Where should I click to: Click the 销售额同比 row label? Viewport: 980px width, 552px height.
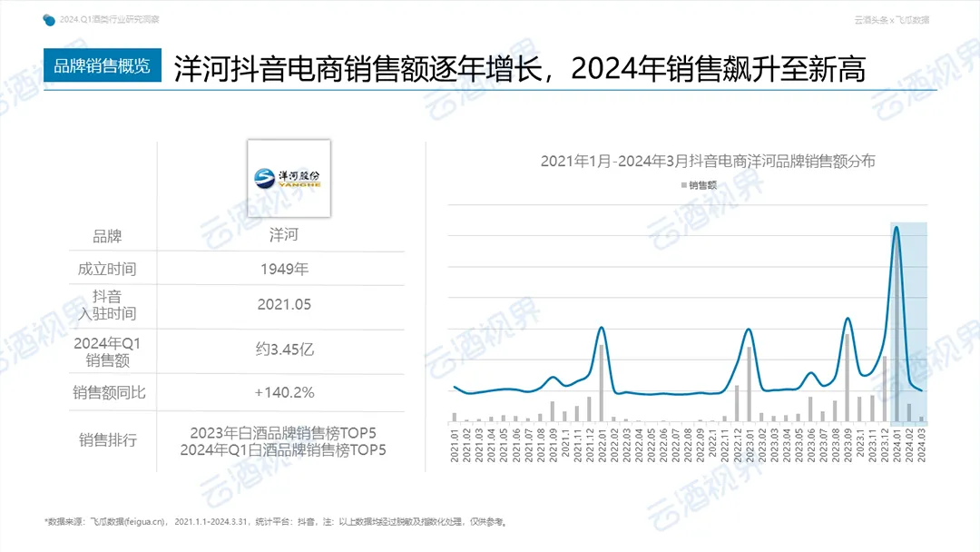coord(109,392)
